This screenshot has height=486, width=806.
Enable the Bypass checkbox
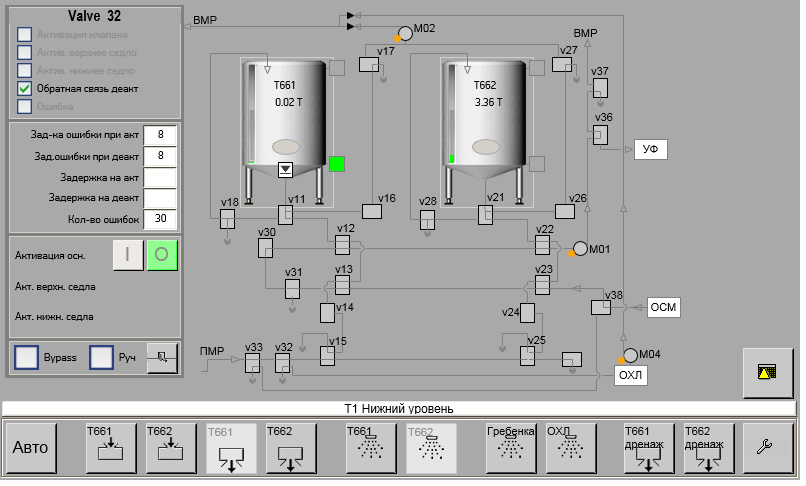27,357
